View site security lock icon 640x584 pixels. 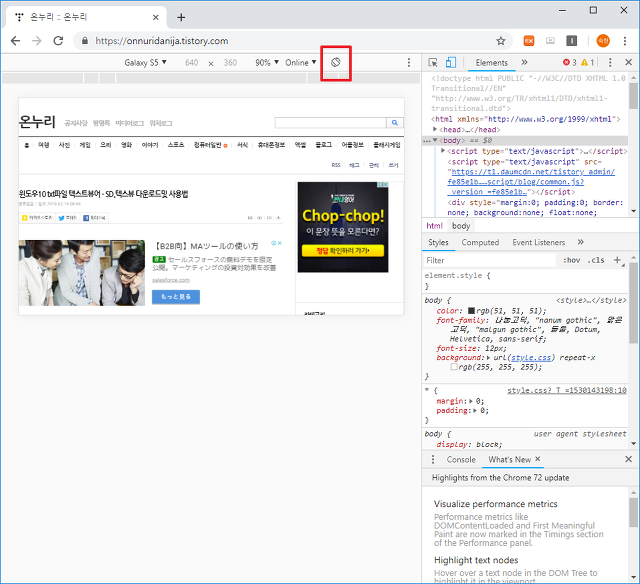coord(85,41)
